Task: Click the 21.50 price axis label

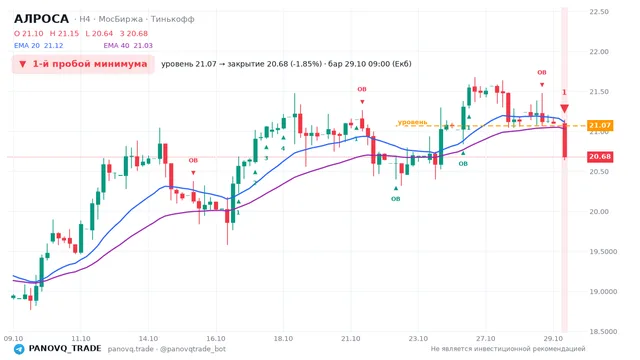Action: [599, 92]
